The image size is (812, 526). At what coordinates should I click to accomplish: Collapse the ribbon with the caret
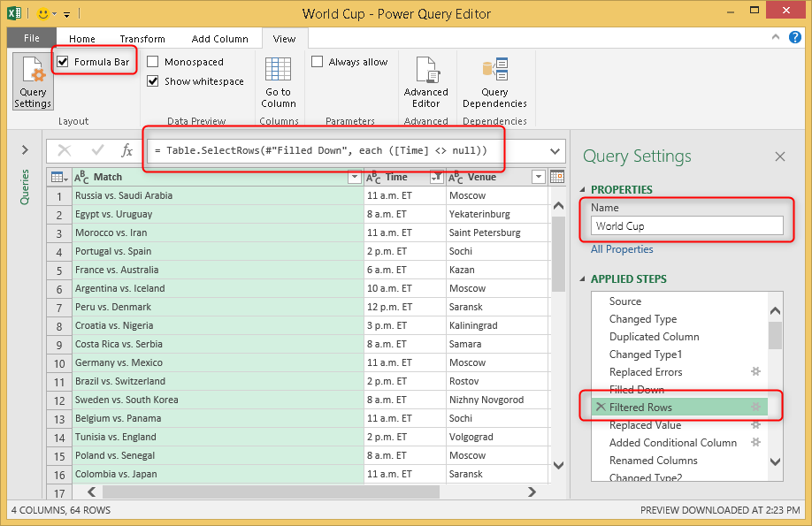tap(775, 37)
